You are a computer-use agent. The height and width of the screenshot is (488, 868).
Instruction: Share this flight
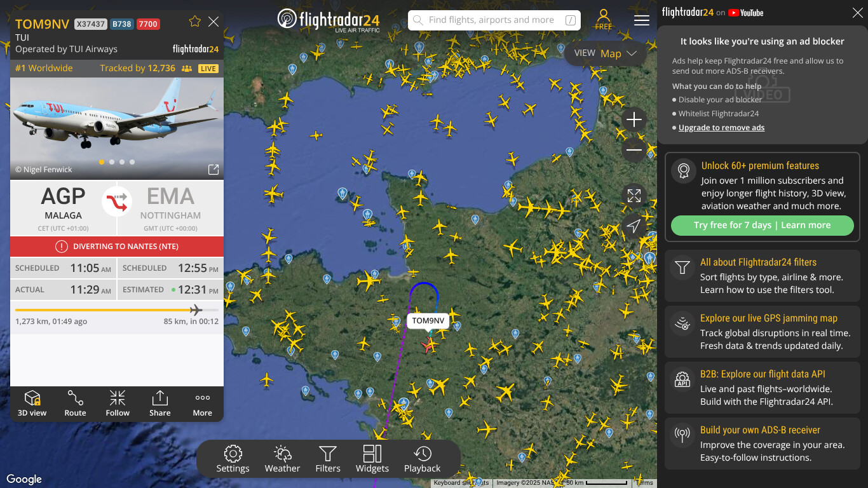pos(160,403)
